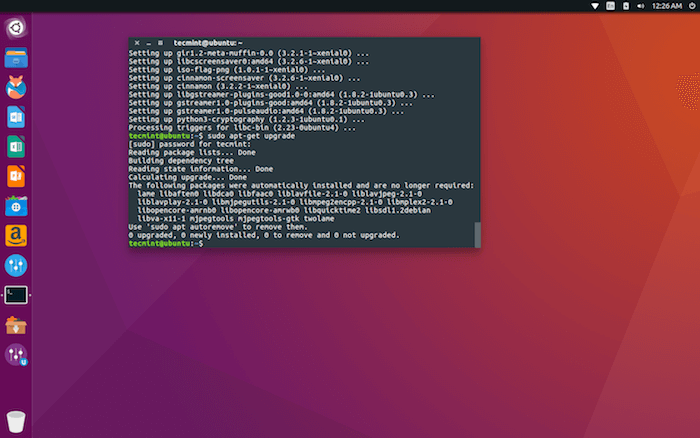The image size is (700, 438).
Task: Click the 'Calculating upgrade... Done' line
Action: click(x=188, y=177)
